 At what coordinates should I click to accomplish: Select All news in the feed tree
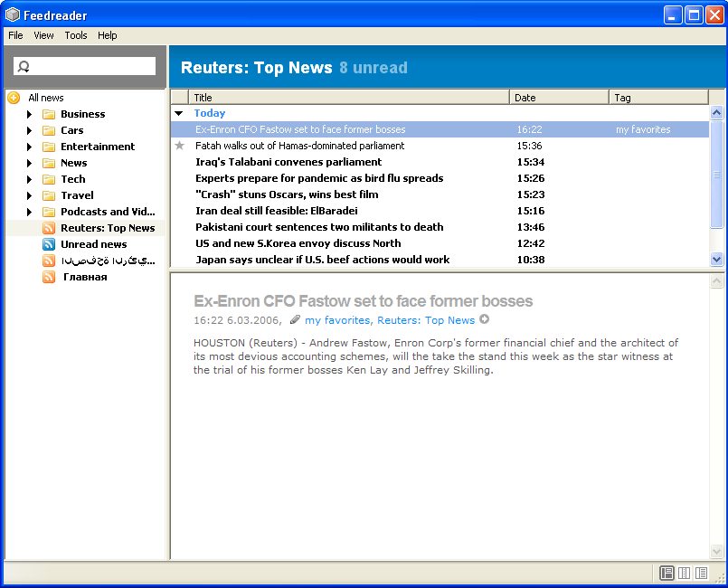(45, 98)
